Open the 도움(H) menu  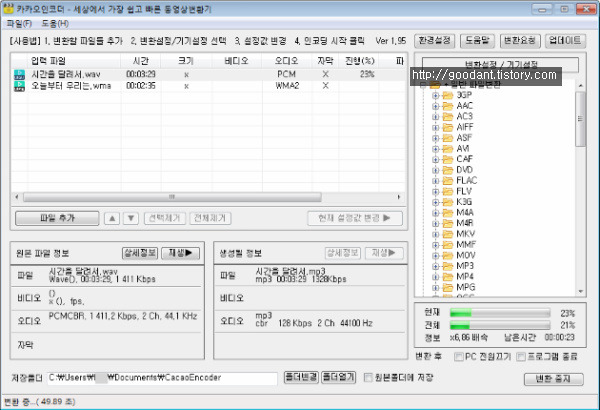click(55, 24)
